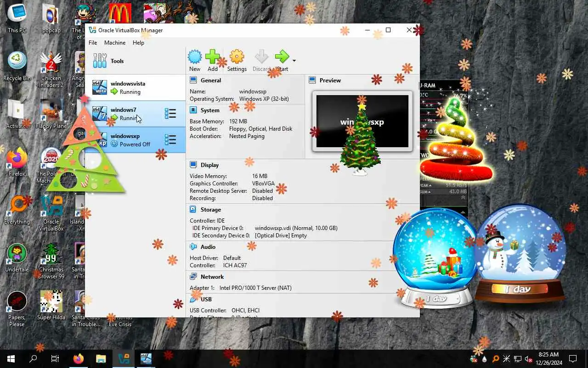This screenshot has height=368, width=588.
Task: Select the Flappy Plane desktop shortcut
Action: [x=51, y=115]
